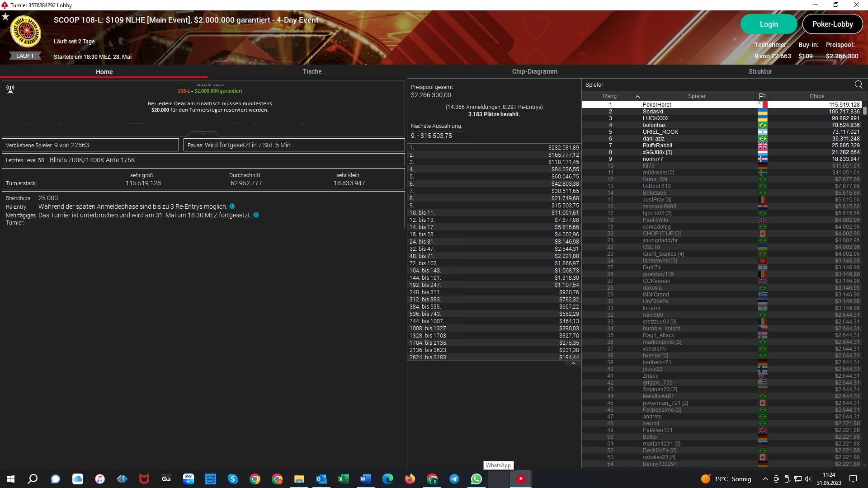
Task: Select player nonni77 row
Action: [x=722, y=159]
